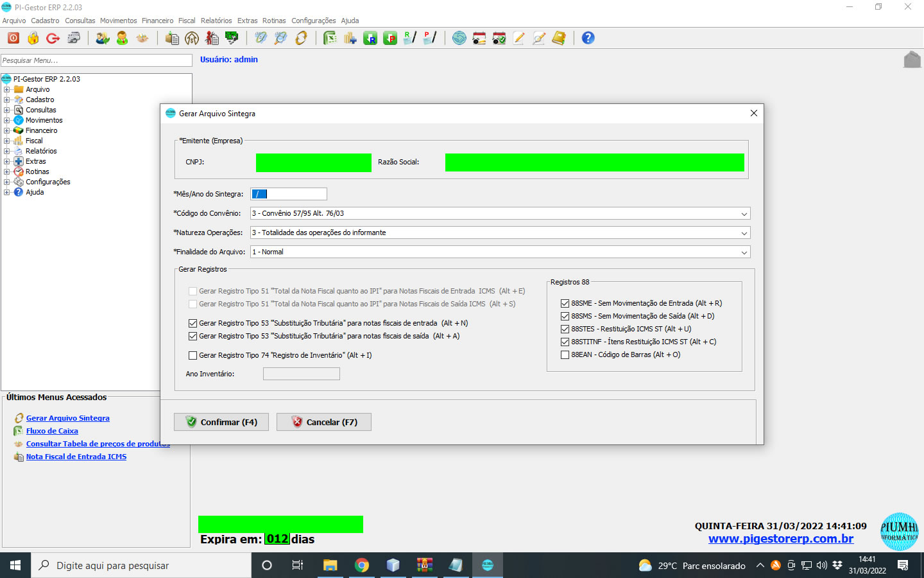Expand the Configurações tree node
Screen dimensions: 924x578
(6, 182)
